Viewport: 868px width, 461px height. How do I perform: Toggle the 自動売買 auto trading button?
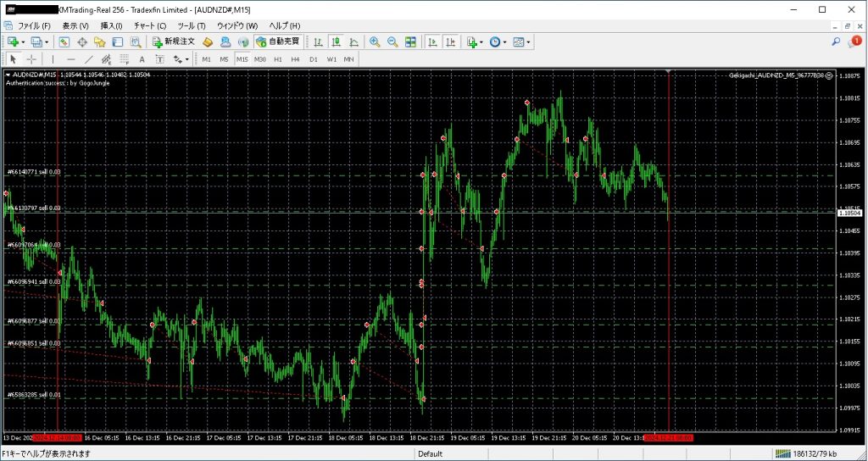277,42
